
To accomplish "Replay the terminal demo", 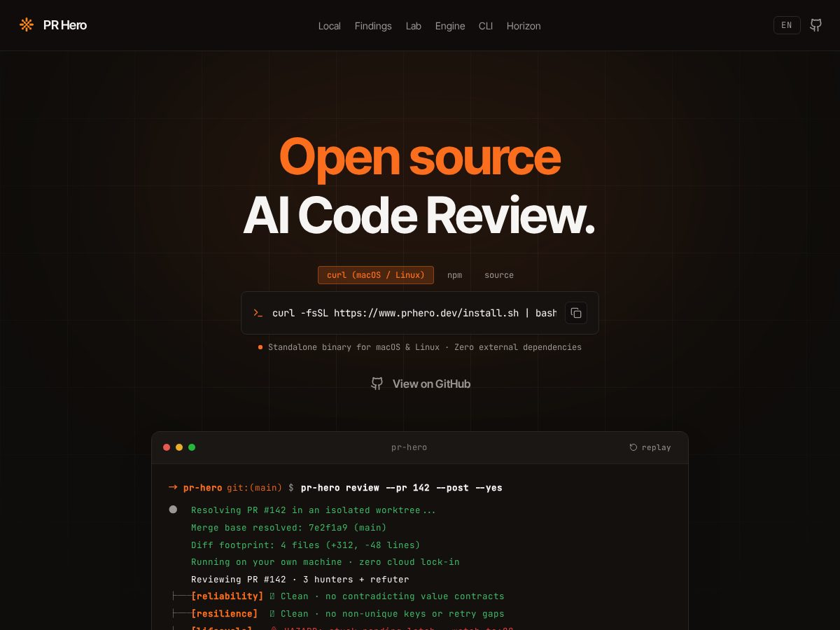I will pos(650,447).
